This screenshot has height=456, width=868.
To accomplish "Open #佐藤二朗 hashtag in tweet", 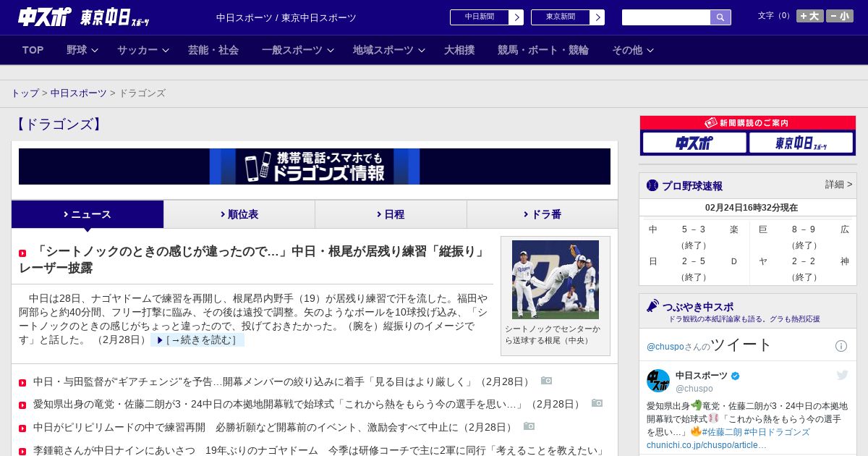I will click(721, 432).
